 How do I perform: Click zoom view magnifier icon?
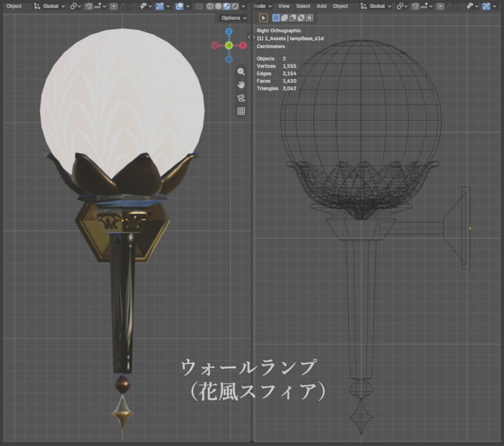pos(241,72)
